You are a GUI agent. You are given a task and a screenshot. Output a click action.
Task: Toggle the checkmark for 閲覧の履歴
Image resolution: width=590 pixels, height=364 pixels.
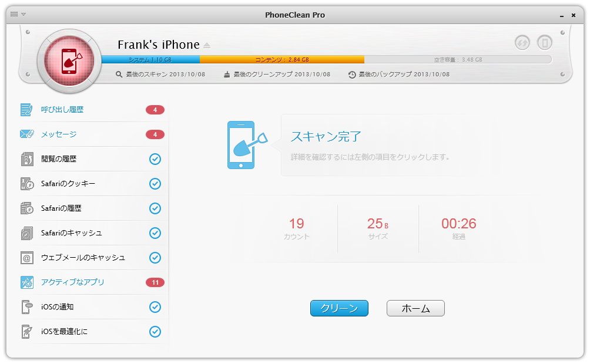155,159
